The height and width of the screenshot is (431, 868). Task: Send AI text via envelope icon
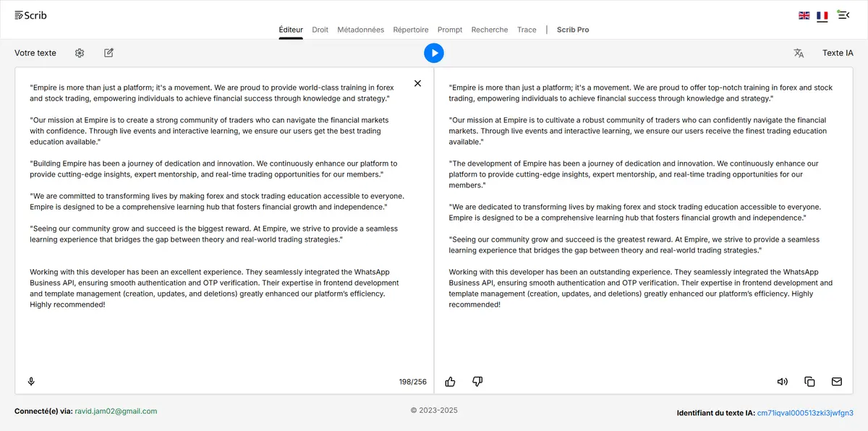coord(837,382)
